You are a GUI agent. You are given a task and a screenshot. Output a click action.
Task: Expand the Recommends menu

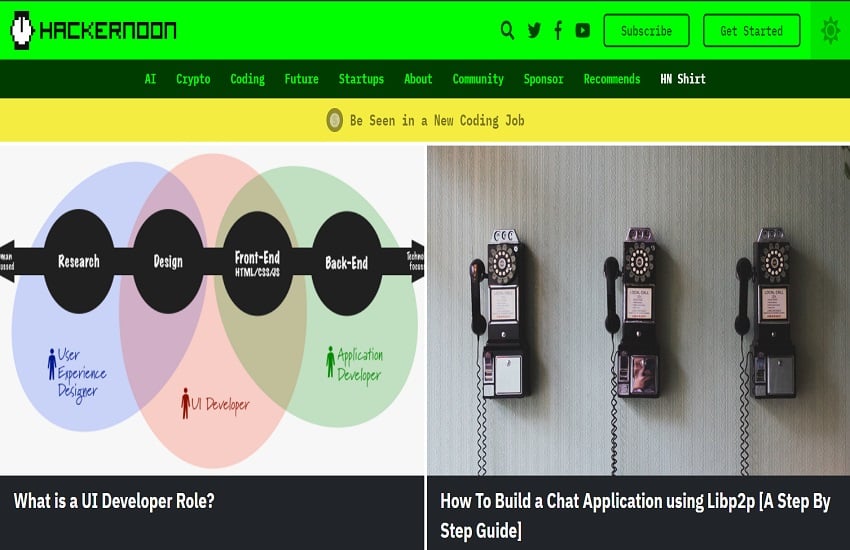(612, 79)
